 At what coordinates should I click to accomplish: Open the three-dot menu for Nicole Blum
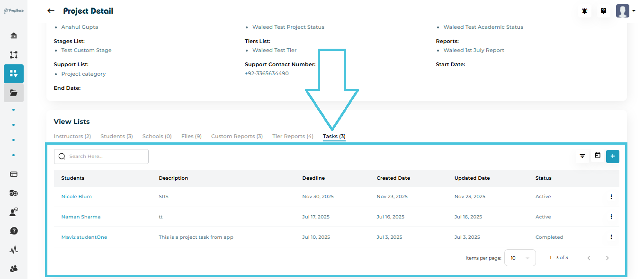[x=611, y=197]
